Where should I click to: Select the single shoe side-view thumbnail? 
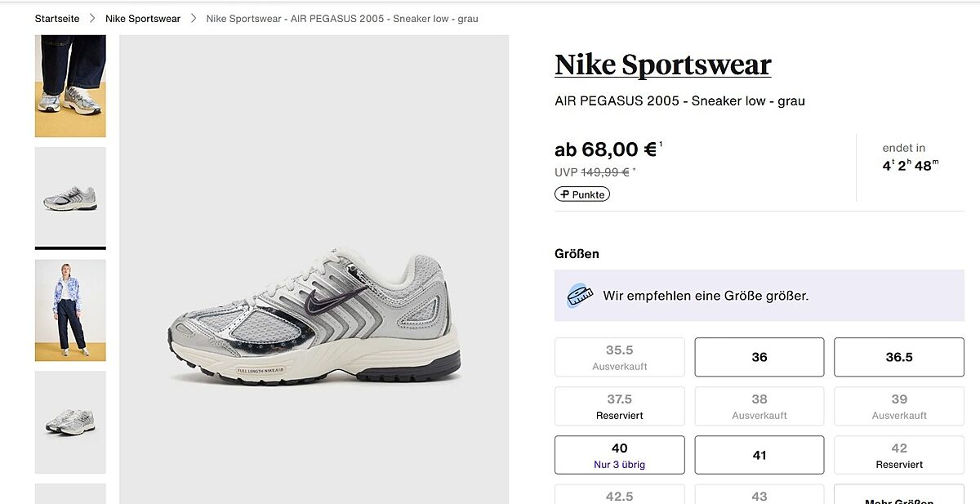[x=70, y=196]
